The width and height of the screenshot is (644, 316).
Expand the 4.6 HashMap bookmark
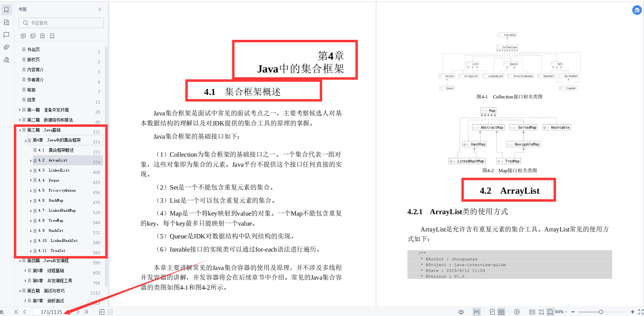[x=31, y=201]
